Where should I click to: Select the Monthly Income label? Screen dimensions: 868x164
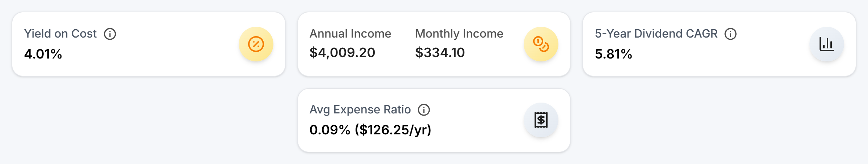pyautogui.click(x=459, y=34)
